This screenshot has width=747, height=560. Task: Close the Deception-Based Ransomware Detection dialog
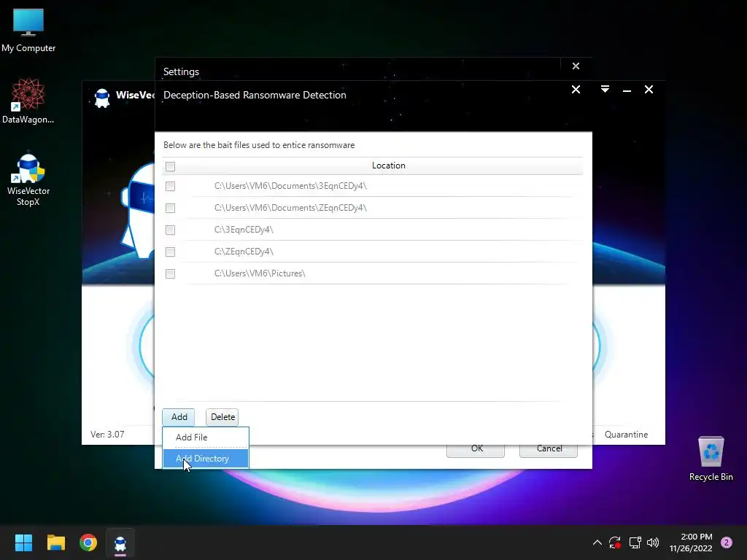point(576,90)
